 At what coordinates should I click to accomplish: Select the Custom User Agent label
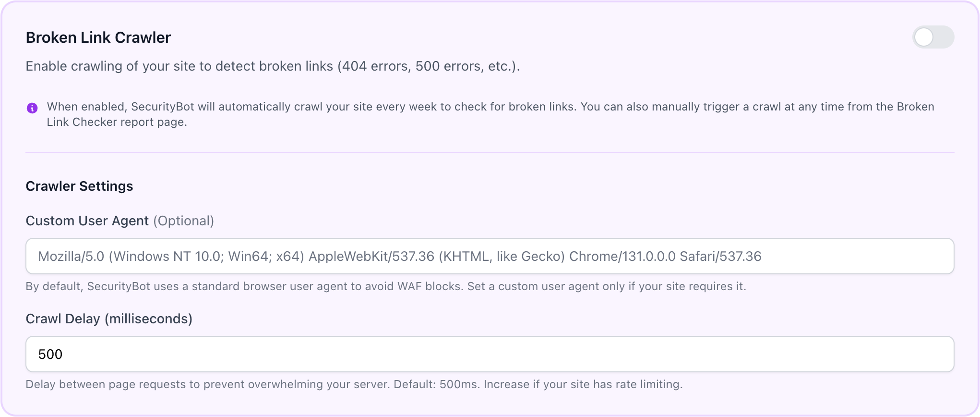[87, 221]
